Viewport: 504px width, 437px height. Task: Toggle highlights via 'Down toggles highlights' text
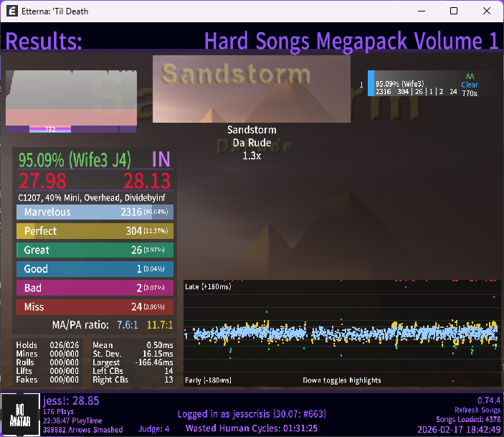tap(341, 380)
